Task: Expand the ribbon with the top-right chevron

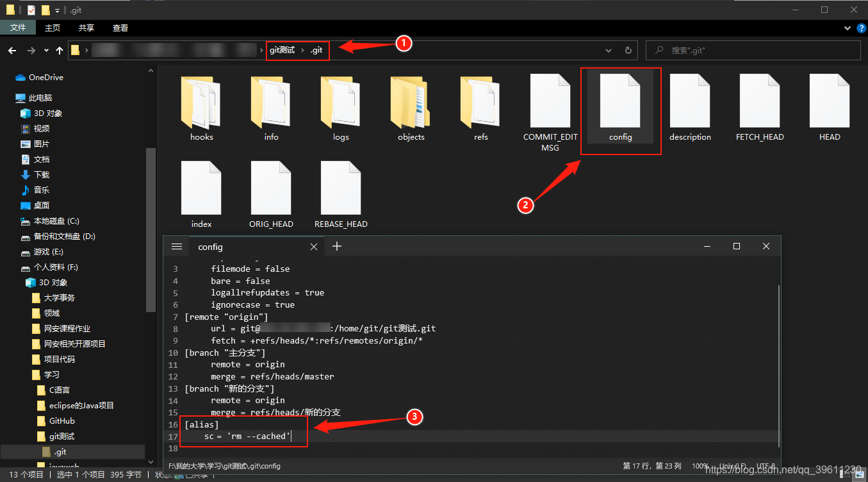Action: click(847, 28)
